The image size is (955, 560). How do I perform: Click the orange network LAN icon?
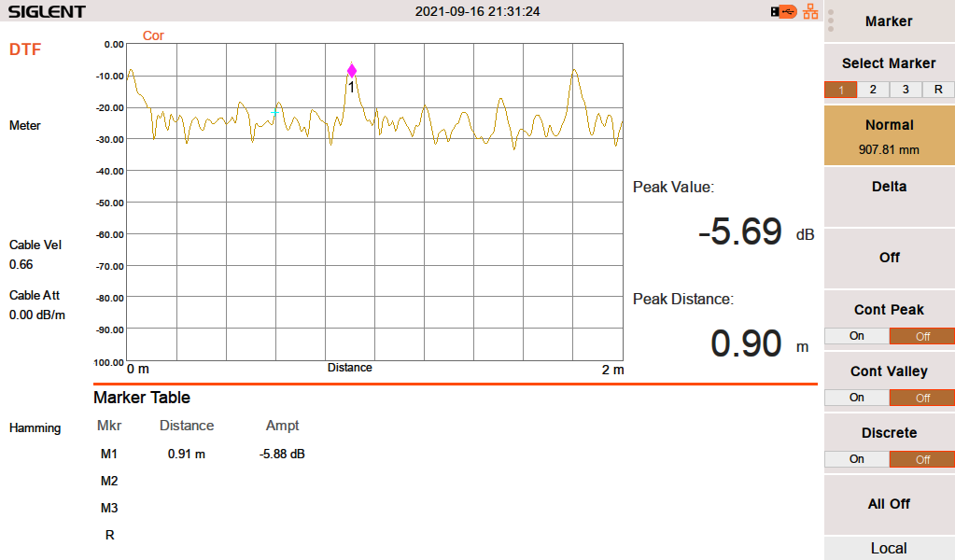tap(810, 12)
